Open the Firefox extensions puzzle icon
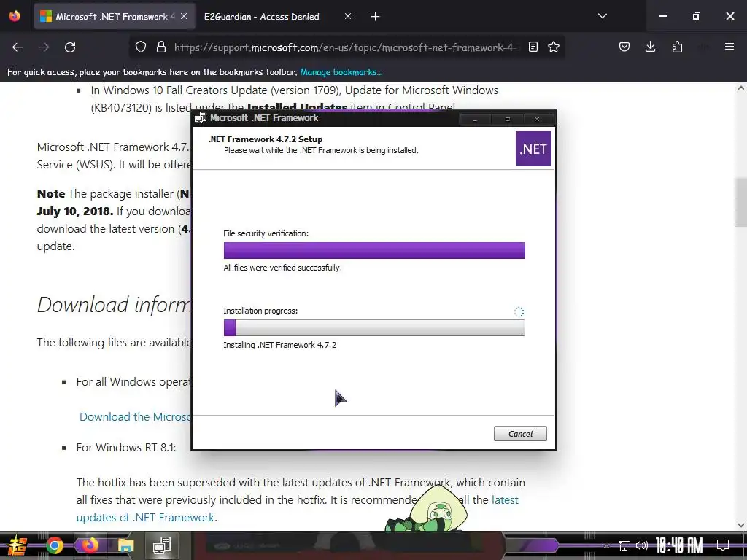747x560 pixels. point(677,47)
